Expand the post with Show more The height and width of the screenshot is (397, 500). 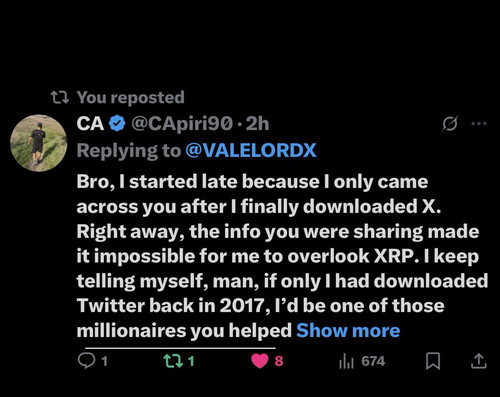tap(348, 331)
